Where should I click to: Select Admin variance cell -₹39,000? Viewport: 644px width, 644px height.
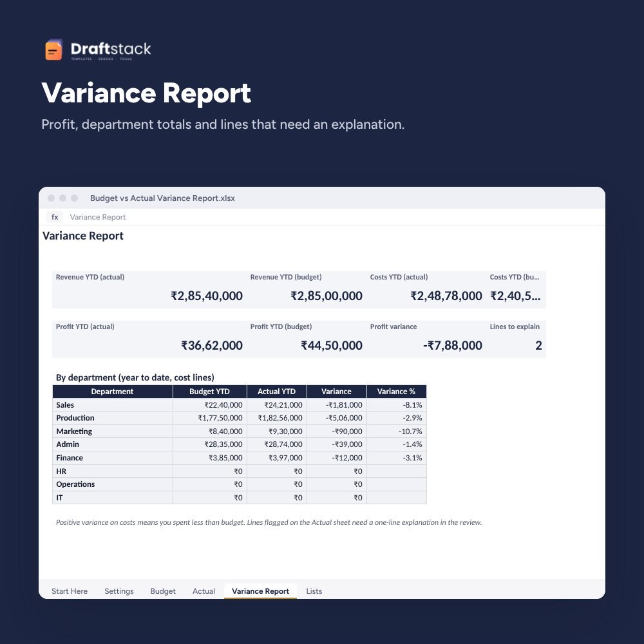(x=336, y=444)
